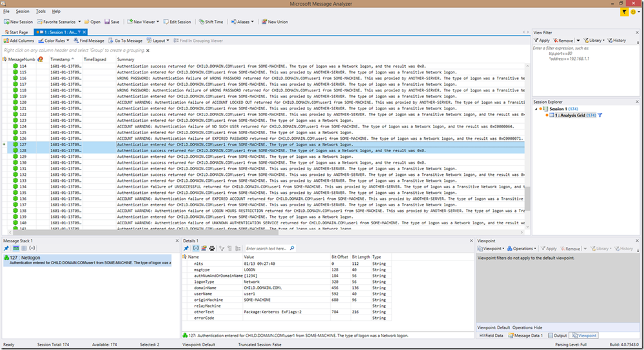Click the paw print icon in Details toolbar
This screenshot has height=350, width=644.
(212, 248)
